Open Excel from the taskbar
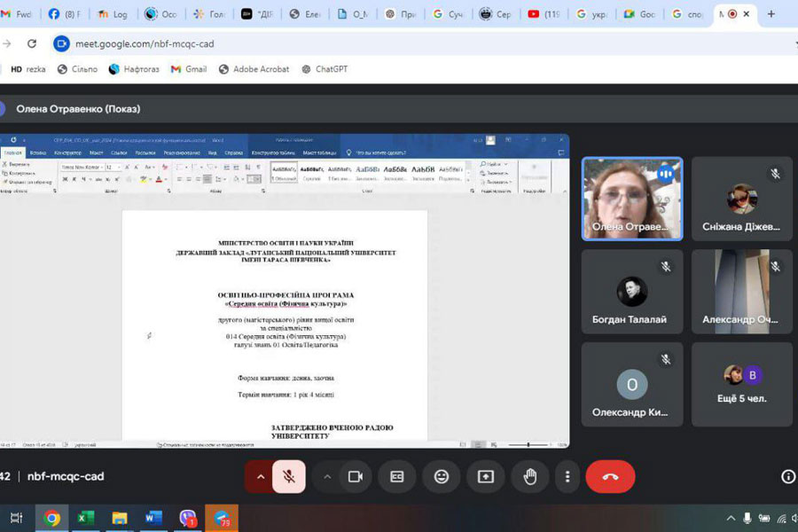 pyautogui.click(x=85, y=518)
